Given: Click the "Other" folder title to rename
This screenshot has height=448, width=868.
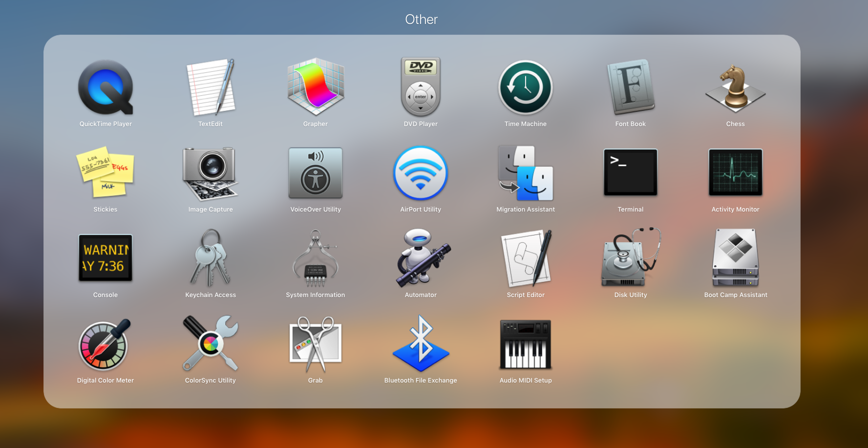Looking at the screenshot, I should click(x=421, y=20).
